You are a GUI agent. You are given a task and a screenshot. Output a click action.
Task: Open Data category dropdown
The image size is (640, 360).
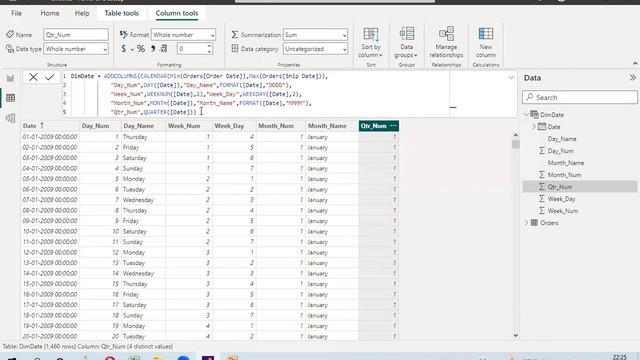point(316,49)
